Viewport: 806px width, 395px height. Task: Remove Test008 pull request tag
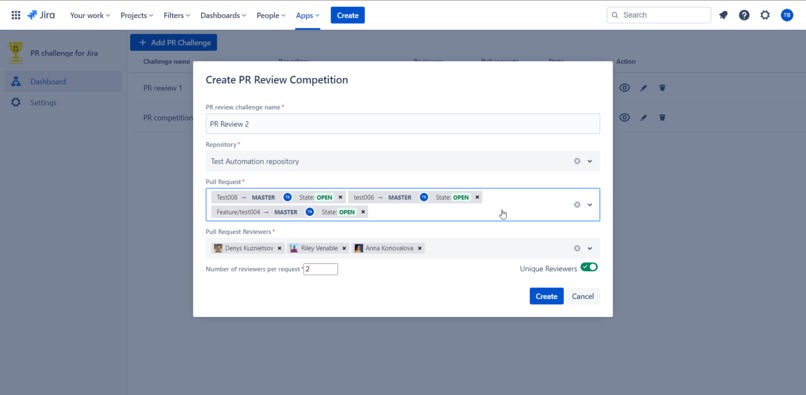[x=340, y=197]
